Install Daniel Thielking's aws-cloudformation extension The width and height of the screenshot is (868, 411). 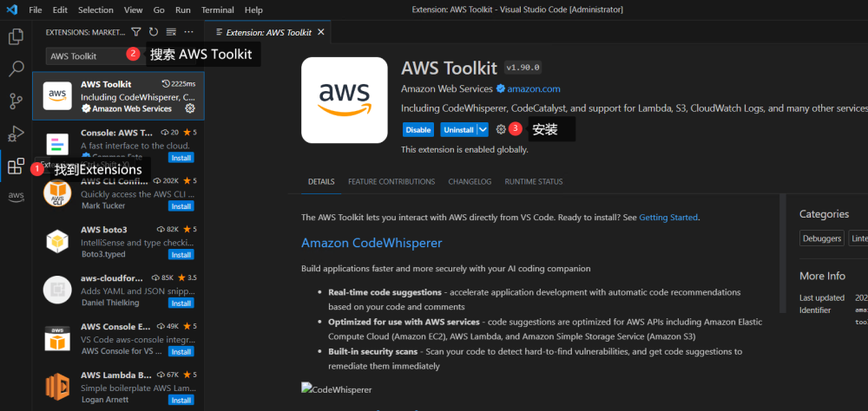click(181, 303)
